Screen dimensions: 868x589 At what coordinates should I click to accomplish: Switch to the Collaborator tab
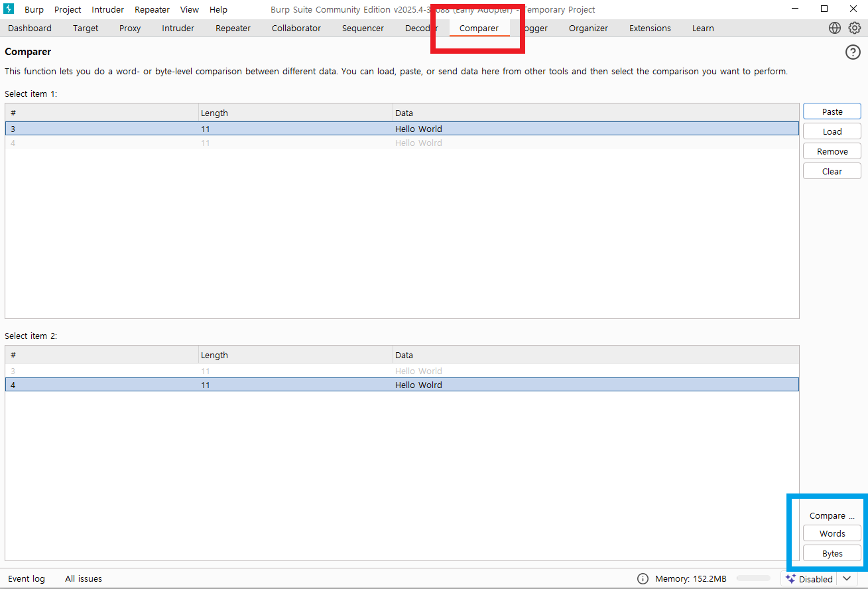296,28
